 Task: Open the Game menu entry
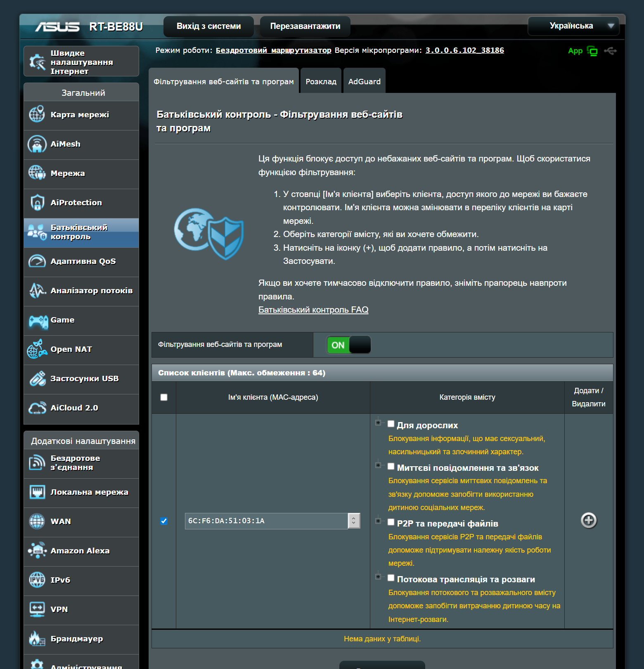pos(81,320)
